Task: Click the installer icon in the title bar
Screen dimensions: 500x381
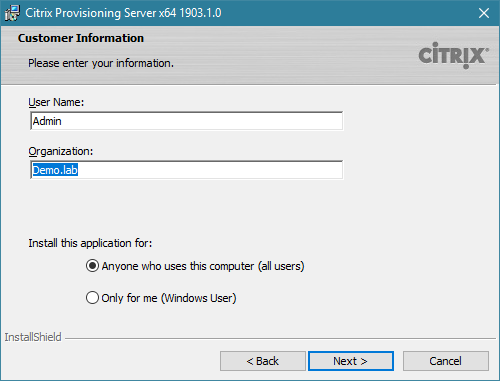Action: coord(12,13)
